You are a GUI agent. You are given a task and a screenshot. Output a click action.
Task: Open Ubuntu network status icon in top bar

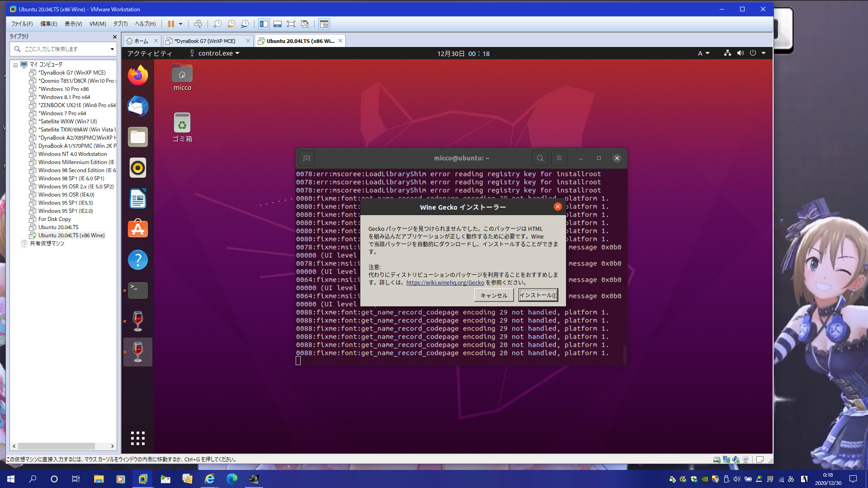tap(727, 53)
